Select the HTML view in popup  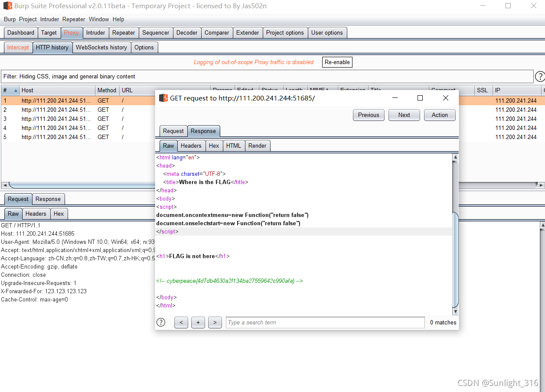(233, 146)
